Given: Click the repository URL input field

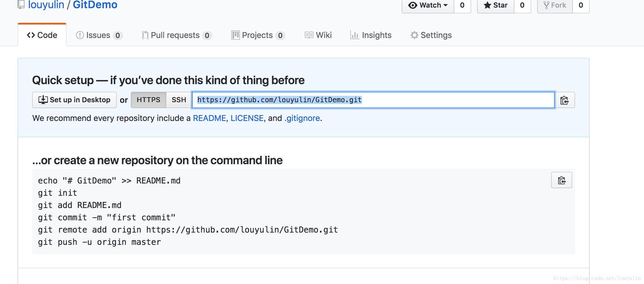Looking at the screenshot, I should [373, 100].
